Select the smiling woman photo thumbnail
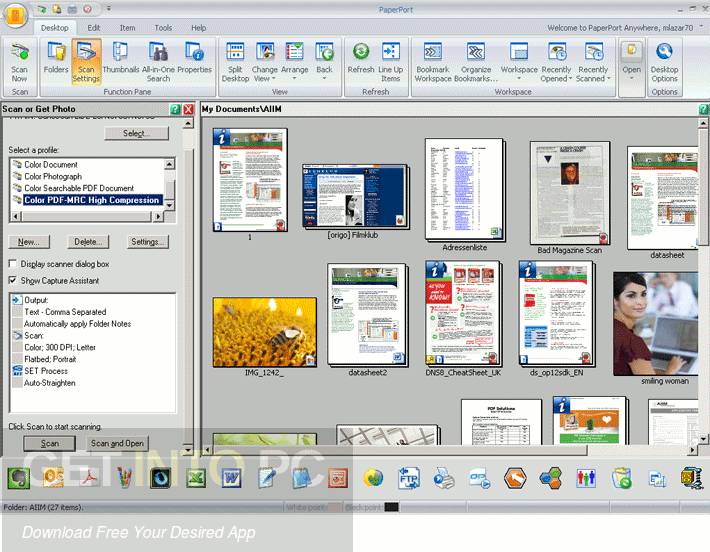Screen dimensions: 710x552 pyautogui.click(x=655, y=324)
